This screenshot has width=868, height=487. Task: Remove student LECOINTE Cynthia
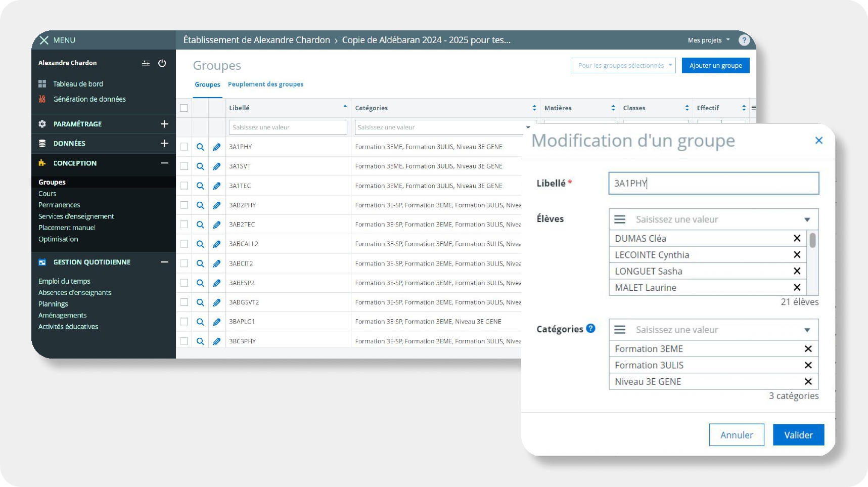(x=797, y=254)
